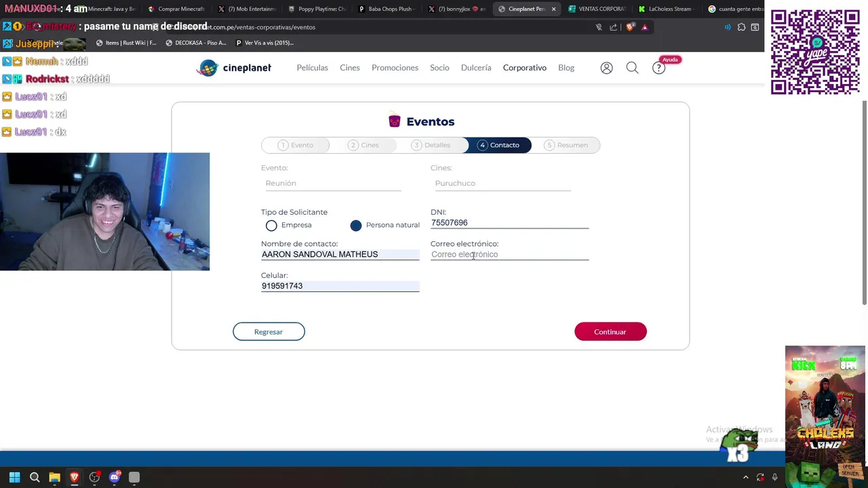Switch to the Poppy Playtime browser tab
The height and width of the screenshot is (488, 868).
(317, 9)
